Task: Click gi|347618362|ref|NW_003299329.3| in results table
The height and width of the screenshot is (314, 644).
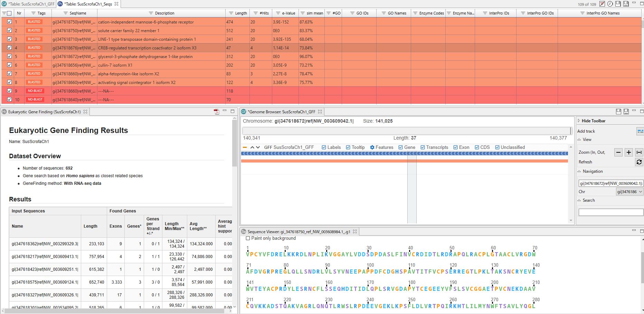Action: [x=45, y=244]
